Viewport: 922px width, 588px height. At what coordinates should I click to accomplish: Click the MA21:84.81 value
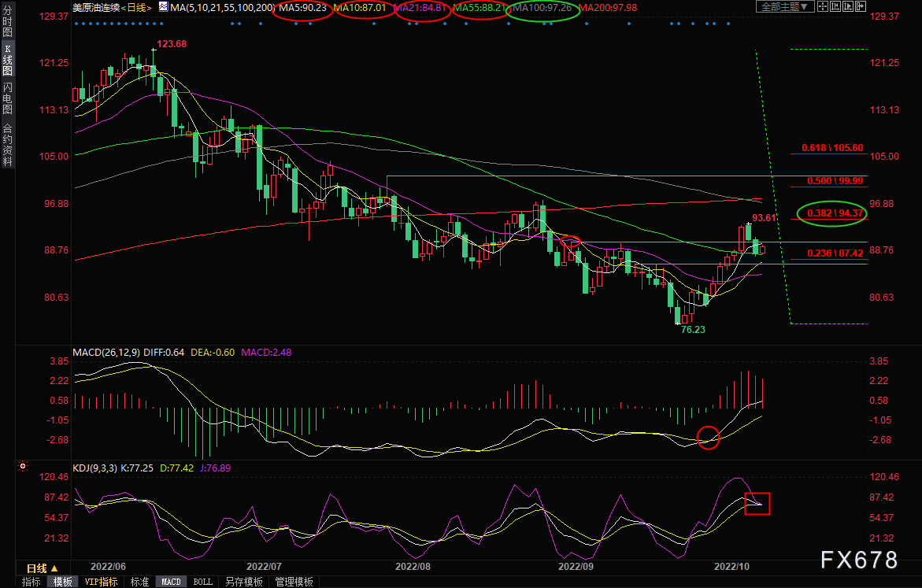point(420,8)
